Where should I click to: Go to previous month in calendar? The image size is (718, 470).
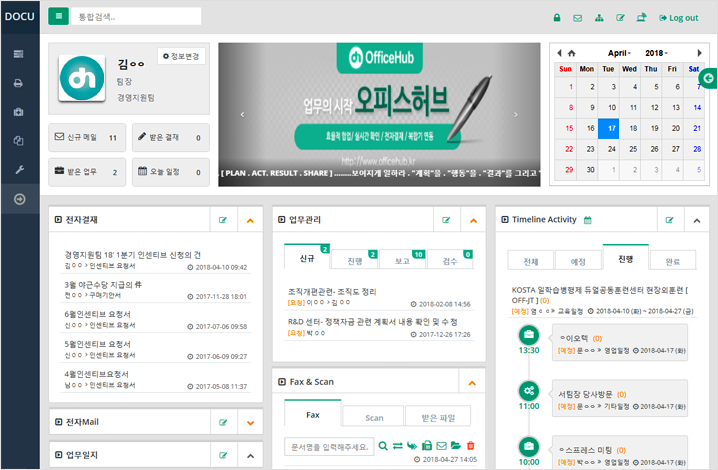click(x=559, y=53)
